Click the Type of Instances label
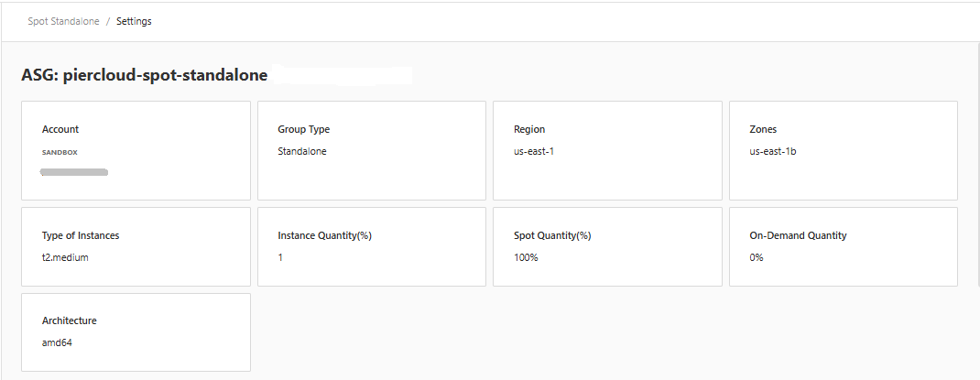Image resolution: width=980 pixels, height=380 pixels. pyautogui.click(x=81, y=235)
